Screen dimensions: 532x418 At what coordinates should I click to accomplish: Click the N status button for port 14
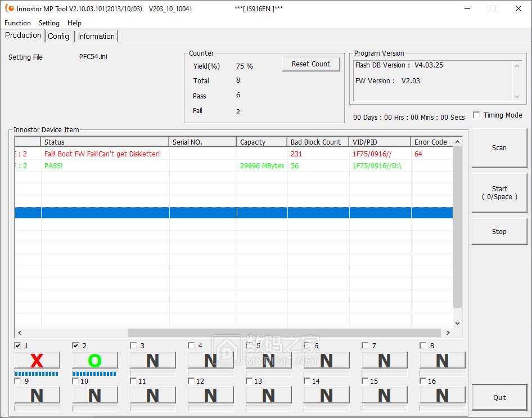[x=326, y=395]
